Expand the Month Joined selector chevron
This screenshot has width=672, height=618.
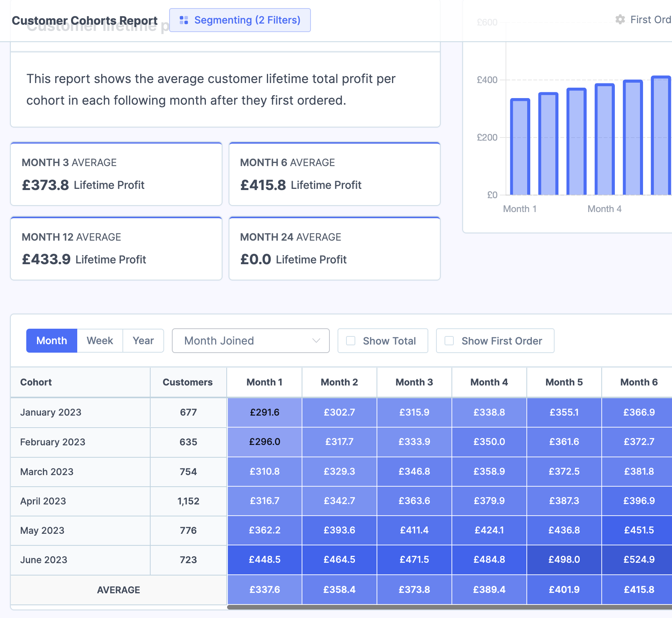point(316,341)
